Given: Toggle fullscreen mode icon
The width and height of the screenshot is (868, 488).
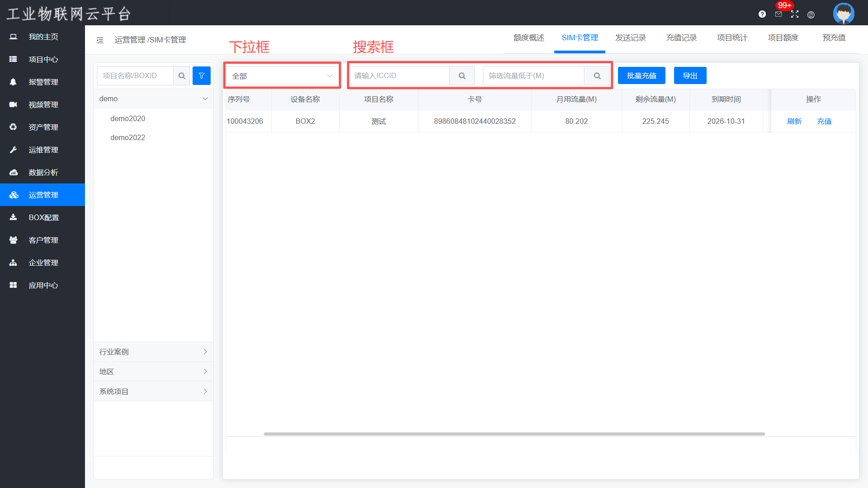Looking at the screenshot, I should coord(795,14).
